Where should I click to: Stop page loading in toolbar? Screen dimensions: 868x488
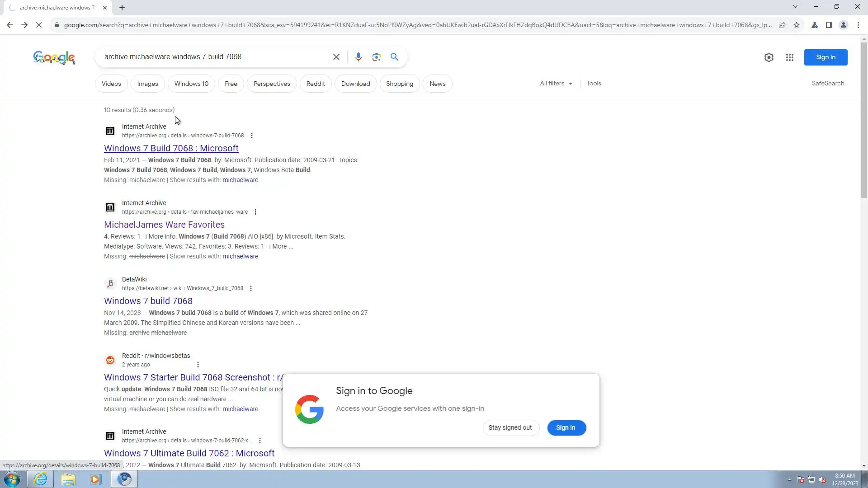click(39, 25)
